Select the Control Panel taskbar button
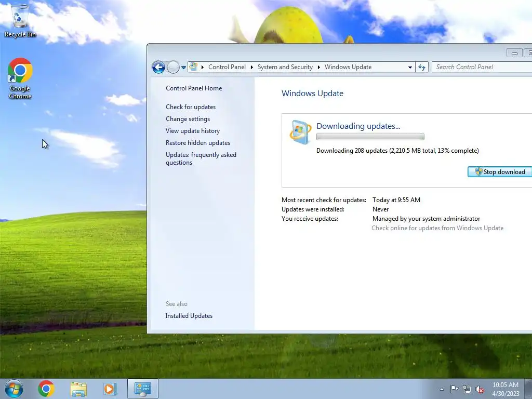Viewport: 532px width, 399px height. coord(143,389)
